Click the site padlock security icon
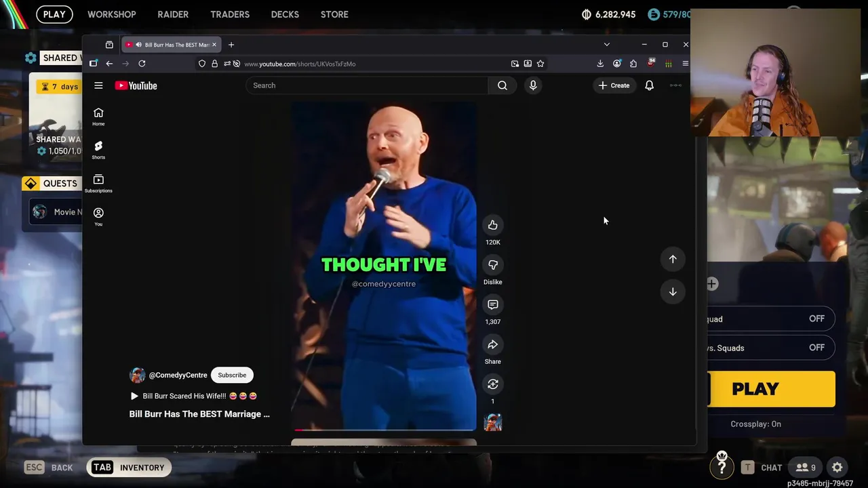This screenshot has height=488, width=868. click(x=214, y=64)
